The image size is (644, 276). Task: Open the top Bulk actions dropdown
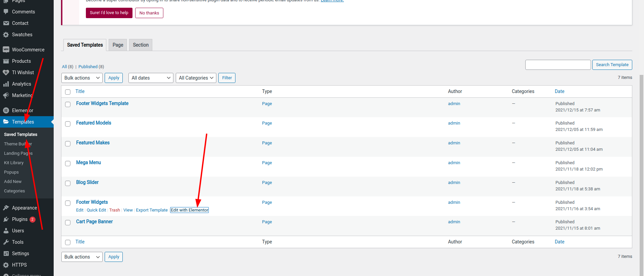pyautogui.click(x=82, y=78)
